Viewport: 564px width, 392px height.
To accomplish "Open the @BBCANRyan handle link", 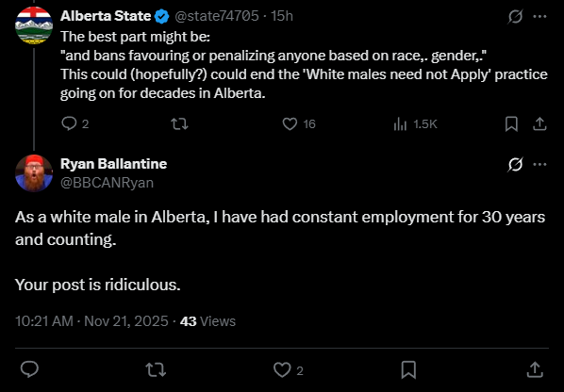I will (107, 183).
